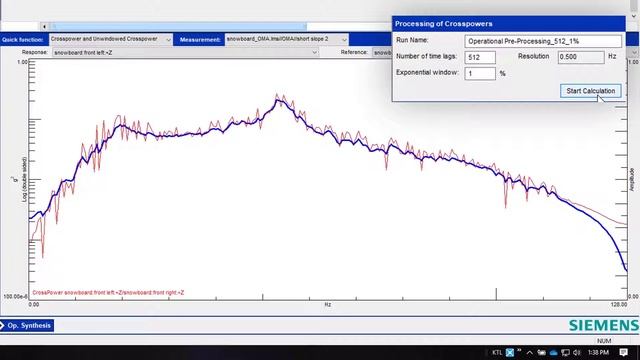Click the CrossPower legend label in chart

pyautogui.click(x=108, y=293)
